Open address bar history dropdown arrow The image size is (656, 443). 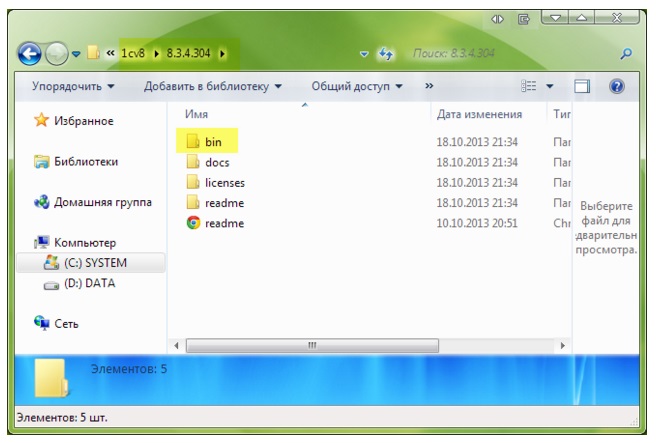pyautogui.click(x=364, y=54)
